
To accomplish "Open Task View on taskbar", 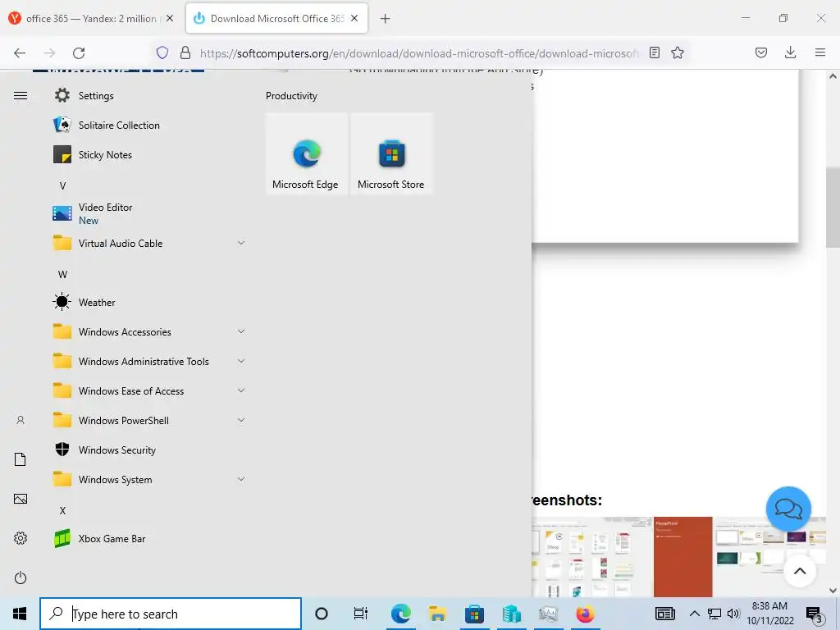I will (x=361, y=614).
